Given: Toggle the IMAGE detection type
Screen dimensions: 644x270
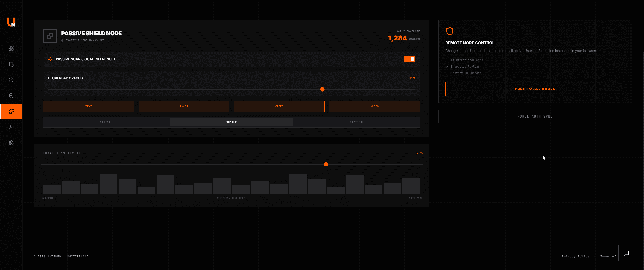Looking at the screenshot, I should coord(184,106).
